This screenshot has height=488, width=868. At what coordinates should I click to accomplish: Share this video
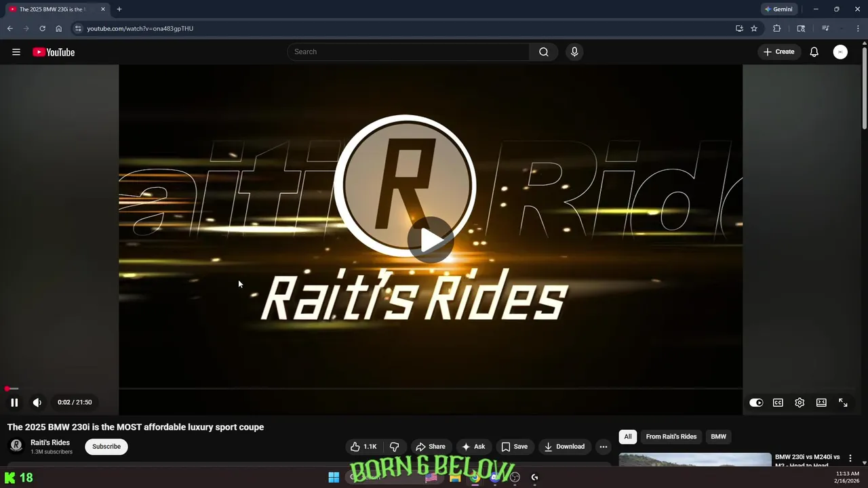[431, 447]
